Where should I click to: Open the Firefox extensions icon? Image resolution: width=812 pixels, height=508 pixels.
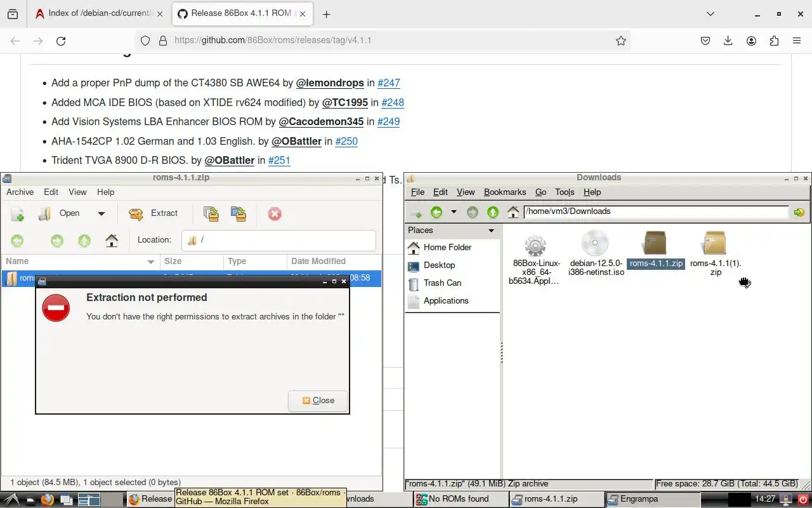(774, 41)
